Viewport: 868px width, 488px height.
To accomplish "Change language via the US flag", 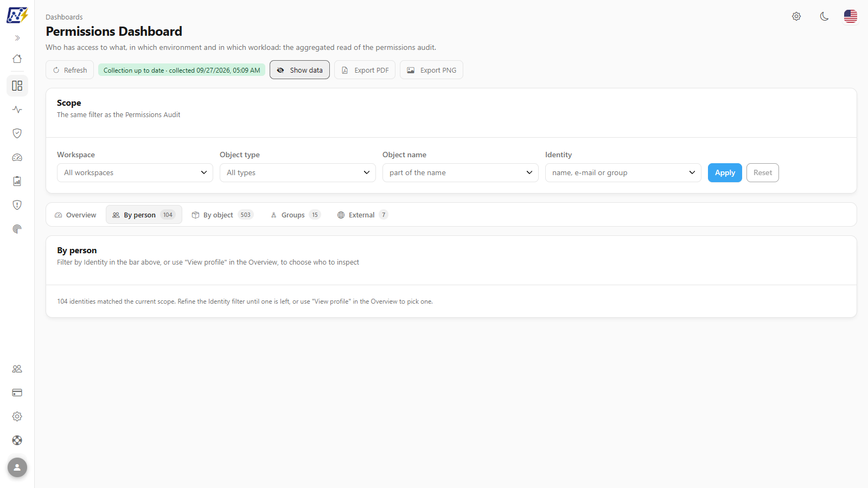I will coord(851,16).
